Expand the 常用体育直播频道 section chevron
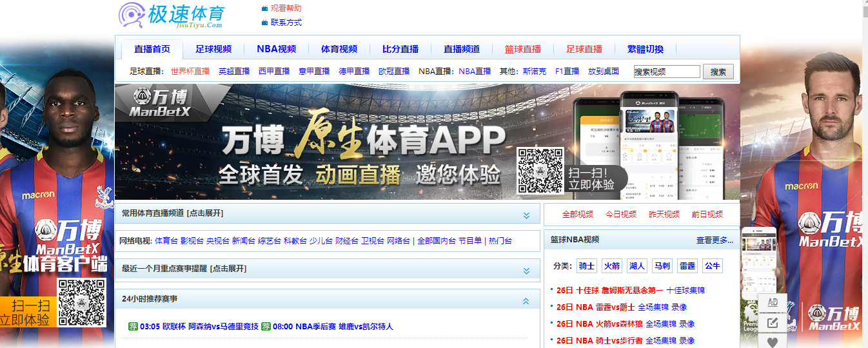 click(526, 215)
